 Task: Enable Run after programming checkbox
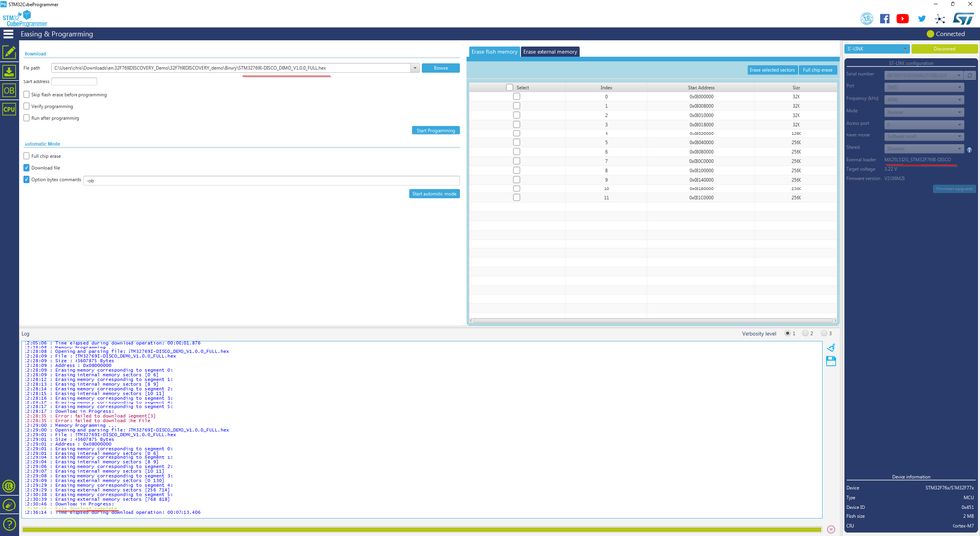click(x=26, y=118)
